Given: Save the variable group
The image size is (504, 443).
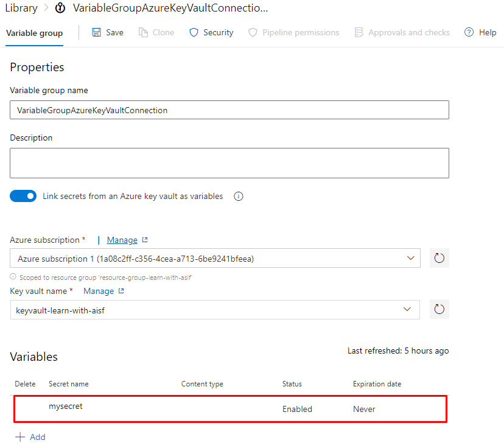Looking at the screenshot, I should [107, 32].
